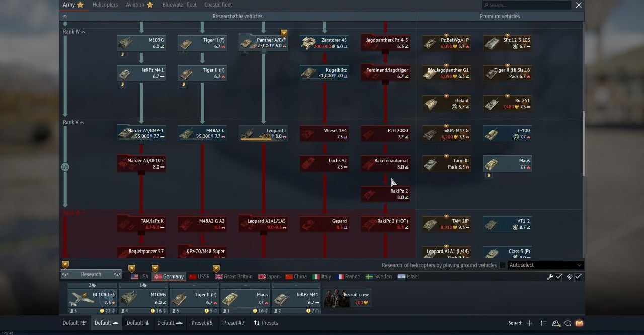Click the Recruit crew button

(347, 298)
